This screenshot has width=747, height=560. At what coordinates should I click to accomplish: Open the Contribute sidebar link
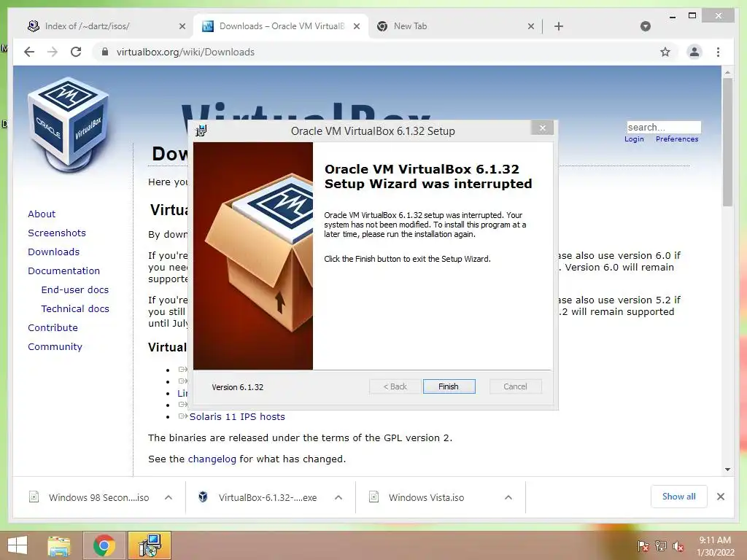coord(53,328)
